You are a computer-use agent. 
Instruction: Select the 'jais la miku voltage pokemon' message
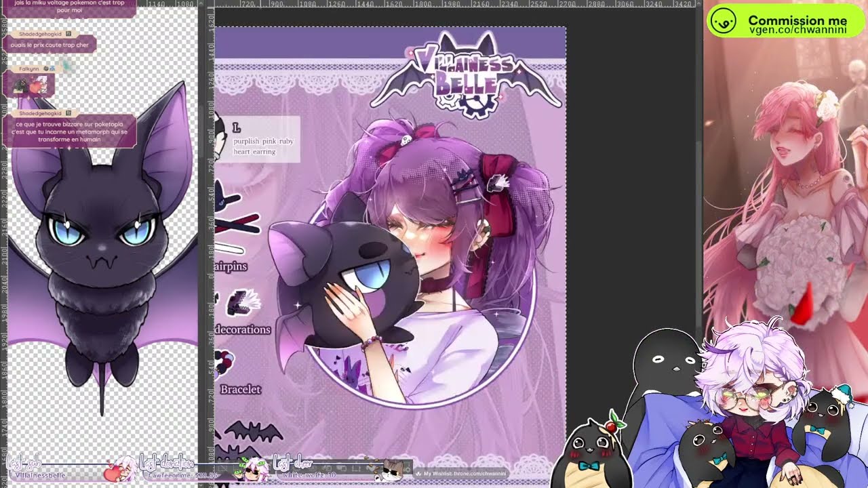coord(70,7)
